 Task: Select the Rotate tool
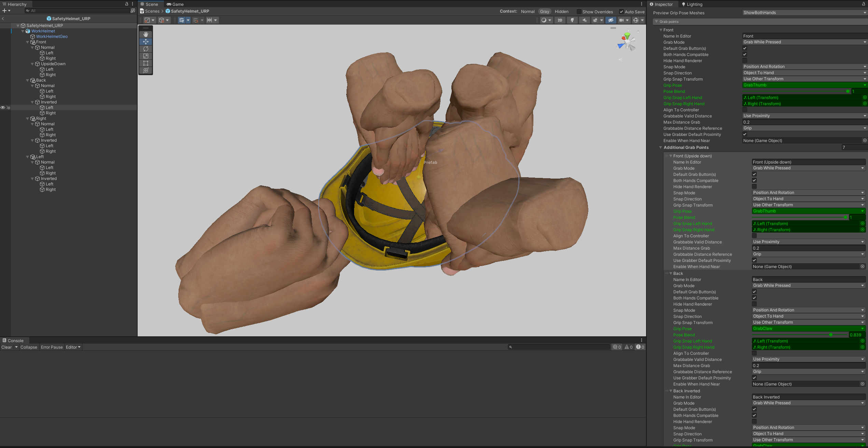coord(146,49)
